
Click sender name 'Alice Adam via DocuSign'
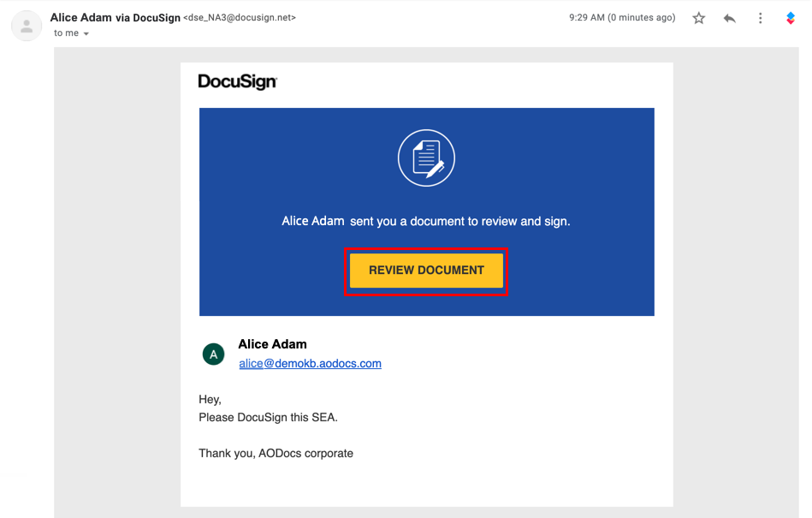[115, 18]
